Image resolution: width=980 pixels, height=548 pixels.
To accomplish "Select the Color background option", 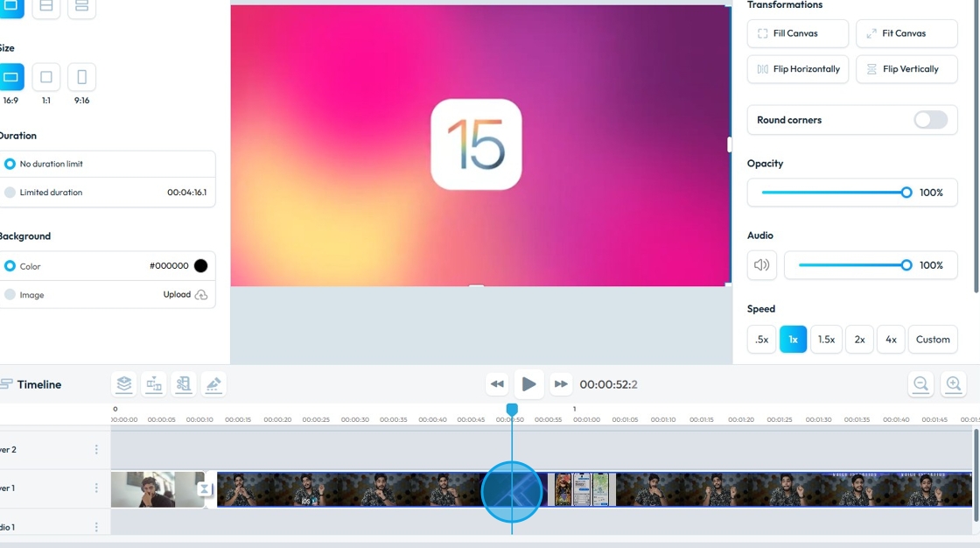I will pyautogui.click(x=10, y=266).
